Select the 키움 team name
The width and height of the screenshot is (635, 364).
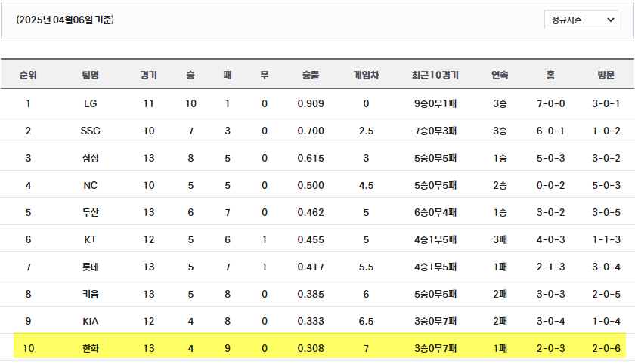[x=90, y=294]
